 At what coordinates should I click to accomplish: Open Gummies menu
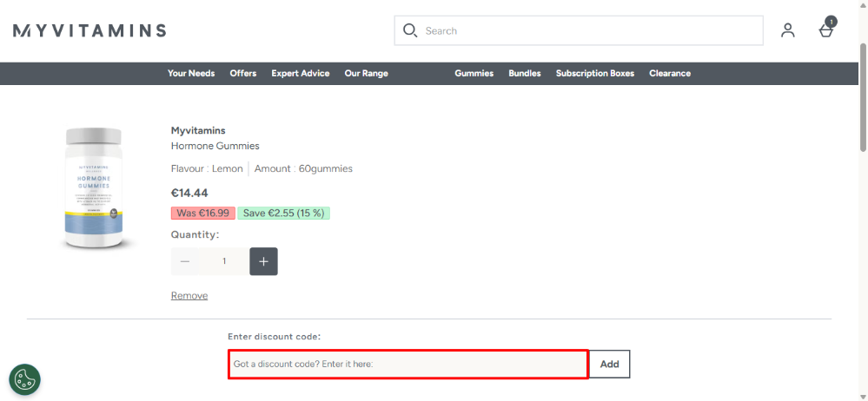coord(474,73)
